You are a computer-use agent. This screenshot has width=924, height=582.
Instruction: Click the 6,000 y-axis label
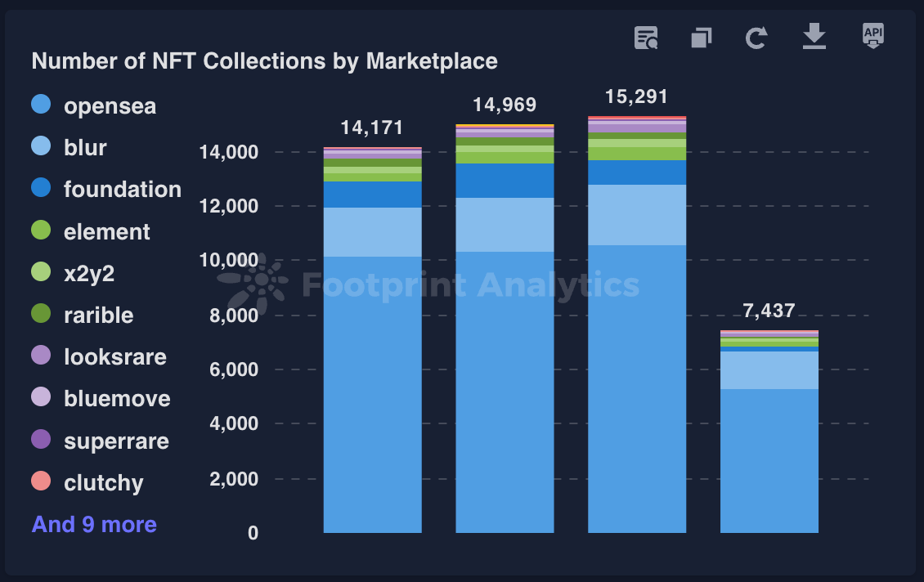pos(233,369)
